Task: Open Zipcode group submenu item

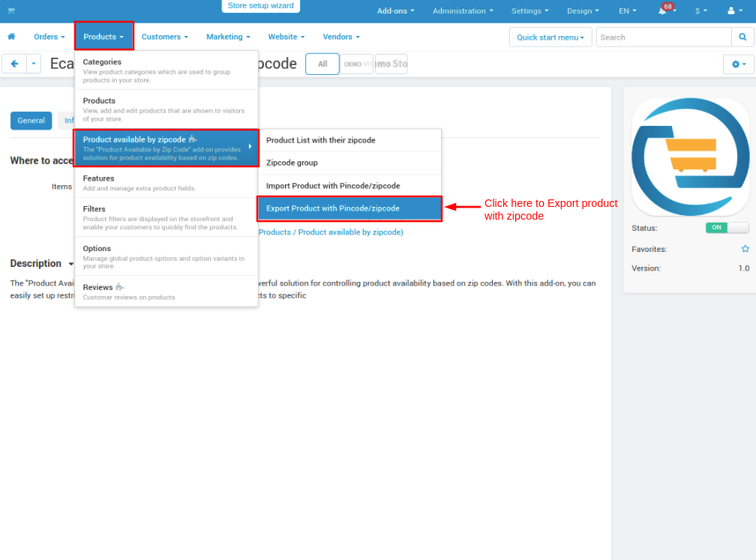Action: pyautogui.click(x=349, y=163)
